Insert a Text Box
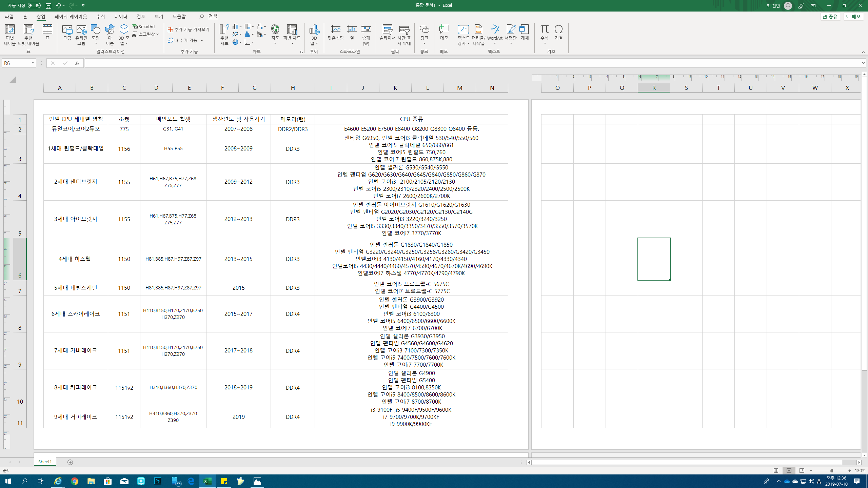Image resolution: width=868 pixels, height=488 pixels. (463, 35)
